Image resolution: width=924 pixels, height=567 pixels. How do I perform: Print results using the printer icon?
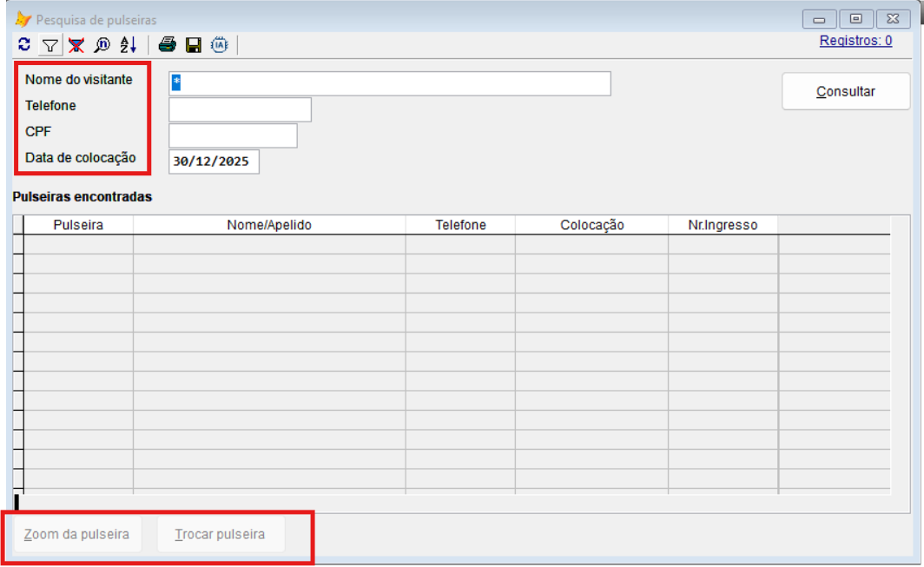point(168,45)
